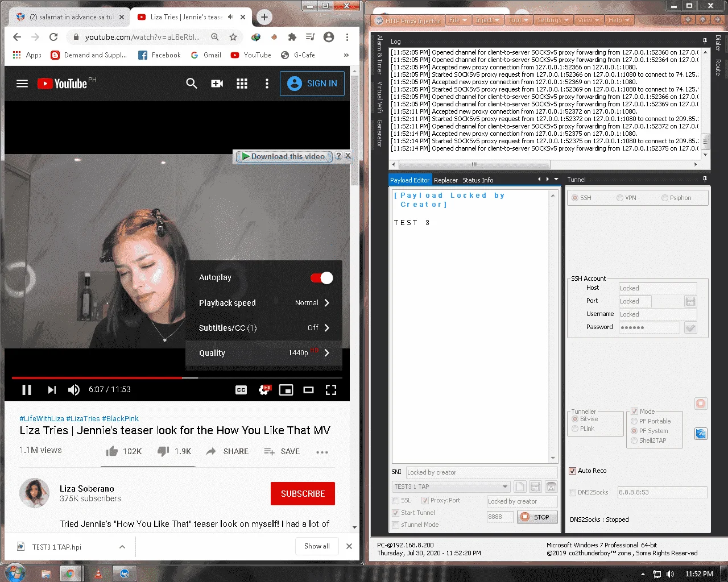Screen dimensions: 728x582
Task: Open the YouTube apps grid icon
Action: (242, 84)
